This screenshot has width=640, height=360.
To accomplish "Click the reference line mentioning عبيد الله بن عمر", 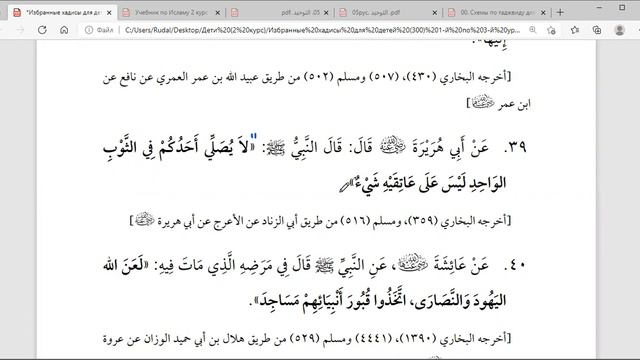I will (307, 77).
